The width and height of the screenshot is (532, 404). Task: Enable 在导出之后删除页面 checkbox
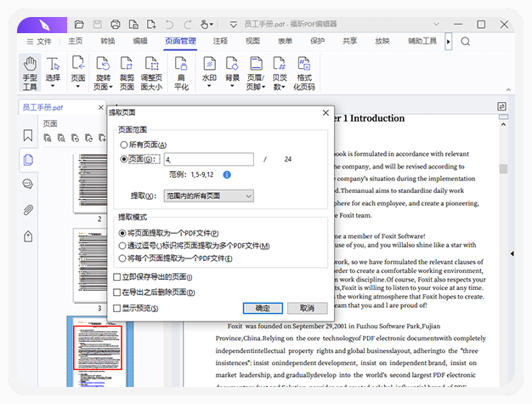click(x=116, y=293)
